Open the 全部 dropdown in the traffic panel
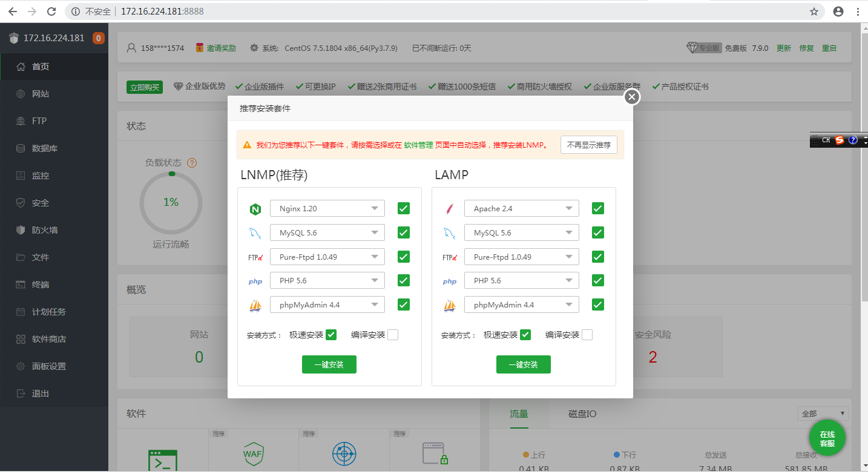 coord(823,414)
